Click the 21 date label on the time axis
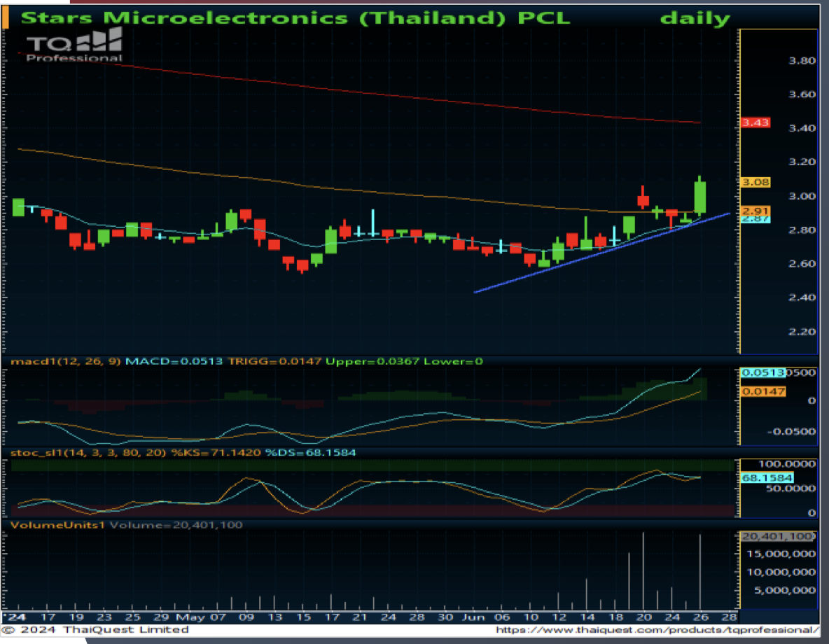 coord(360,617)
